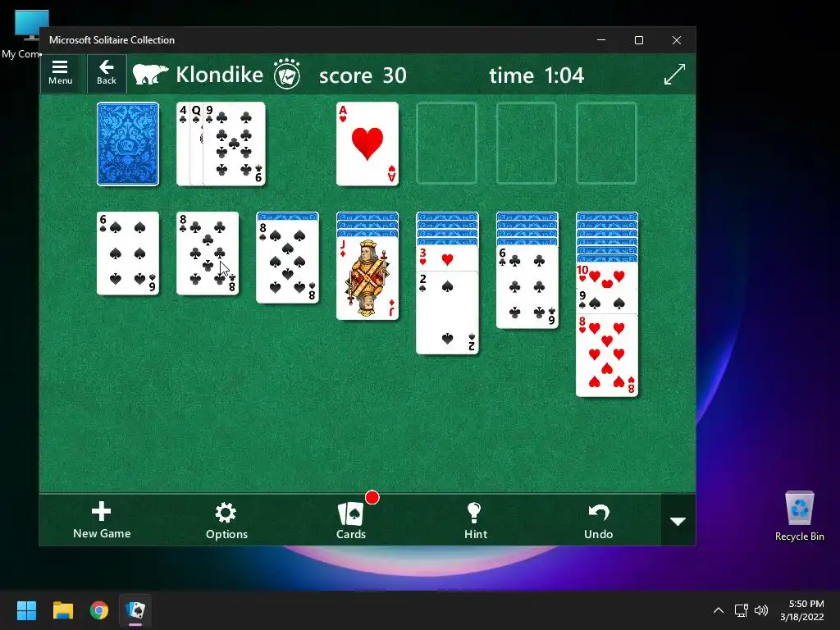Click the polar bear Klondike logo
840x630 pixels.
(151, 75)
